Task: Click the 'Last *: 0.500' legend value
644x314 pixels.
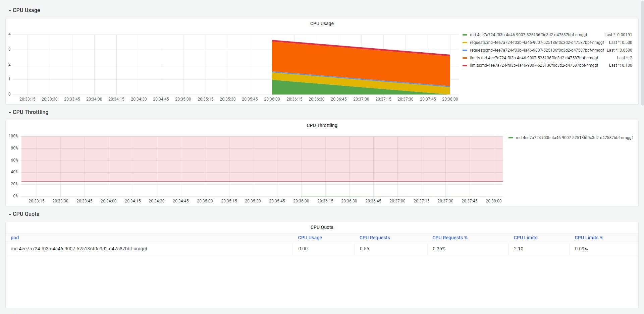Action: click(621, 43)
